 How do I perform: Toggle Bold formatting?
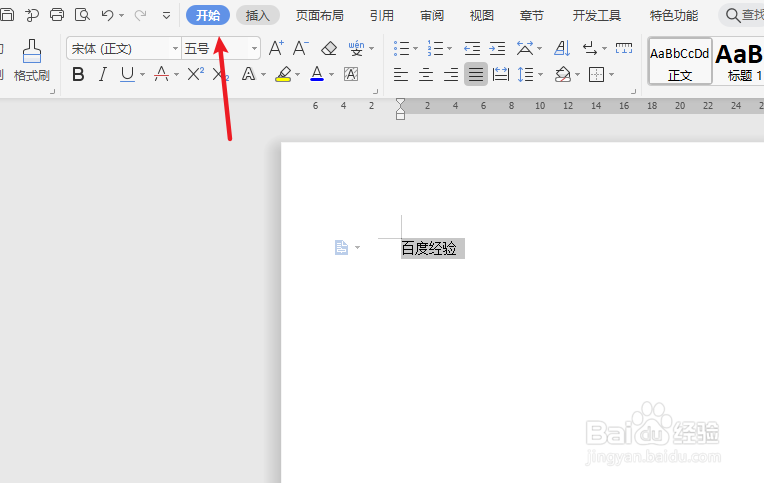78,74
